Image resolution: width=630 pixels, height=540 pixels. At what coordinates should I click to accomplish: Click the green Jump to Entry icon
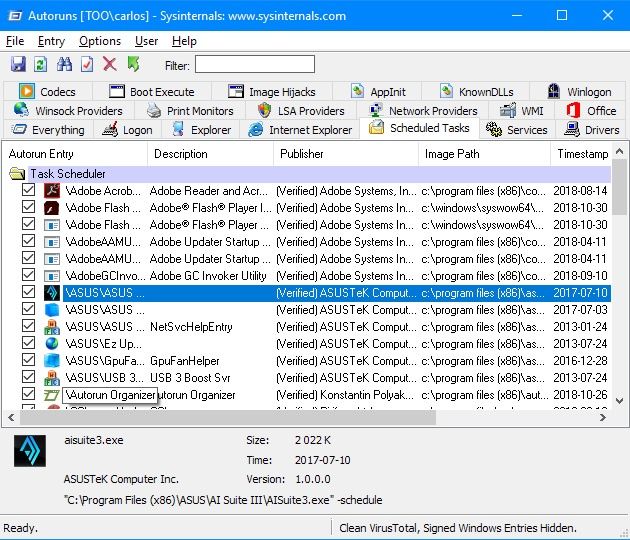[133, 64]
